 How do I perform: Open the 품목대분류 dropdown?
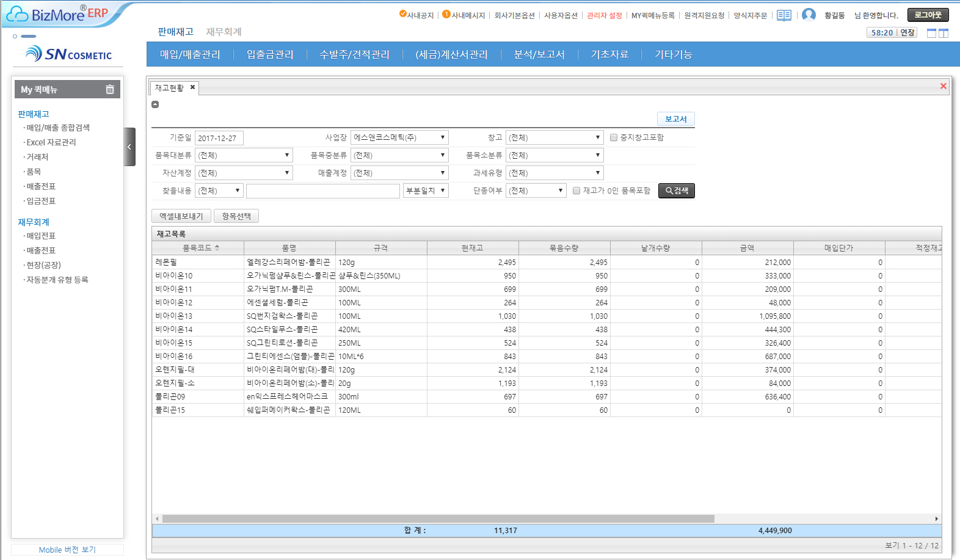[244, 155]
